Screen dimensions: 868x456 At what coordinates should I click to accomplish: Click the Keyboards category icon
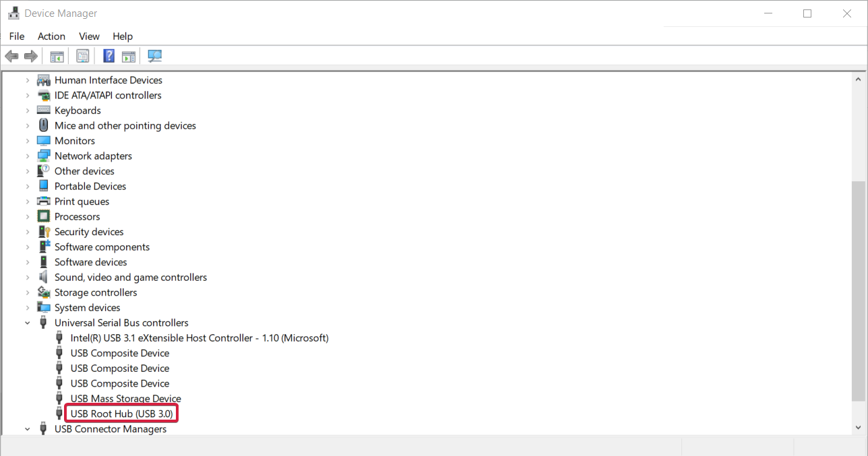[x=44, y=110]
